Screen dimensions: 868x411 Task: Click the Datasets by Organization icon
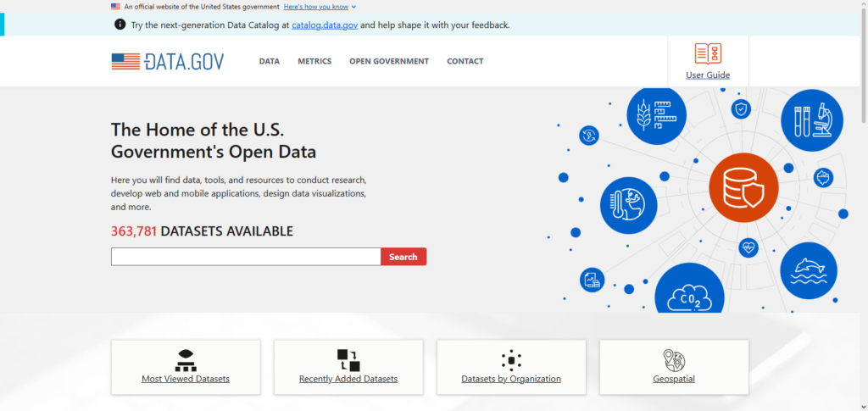coord(511,361)
